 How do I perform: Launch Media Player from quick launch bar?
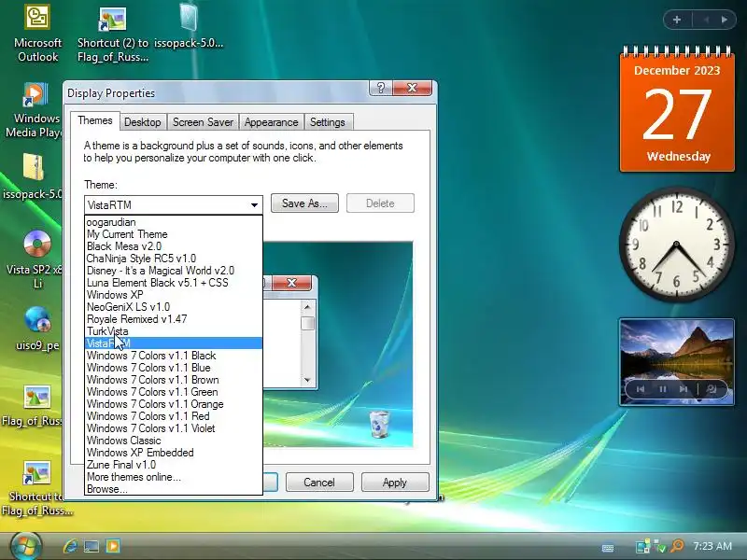coord(113,546)
